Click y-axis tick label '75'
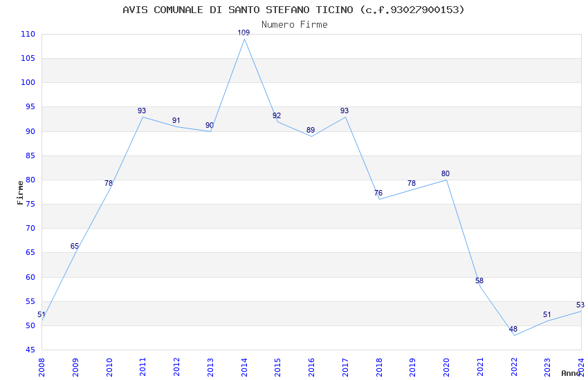The image size is (588, 380). (30, 204)
